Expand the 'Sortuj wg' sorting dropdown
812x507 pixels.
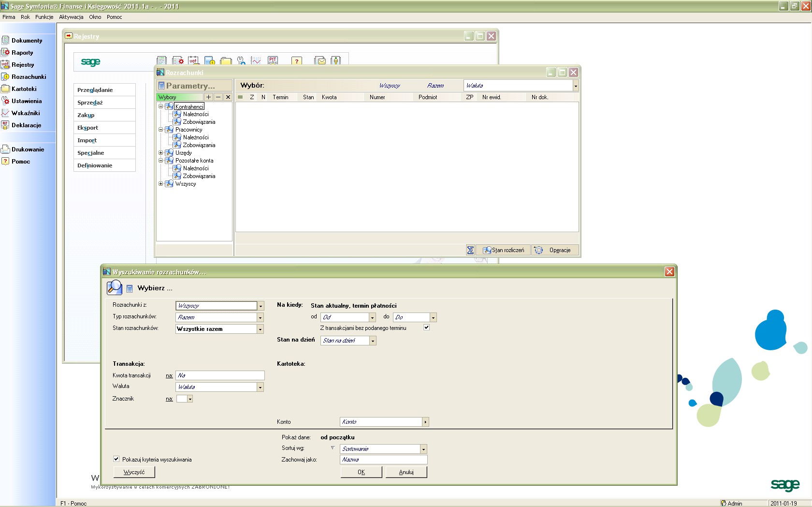[x=423, y=449]
